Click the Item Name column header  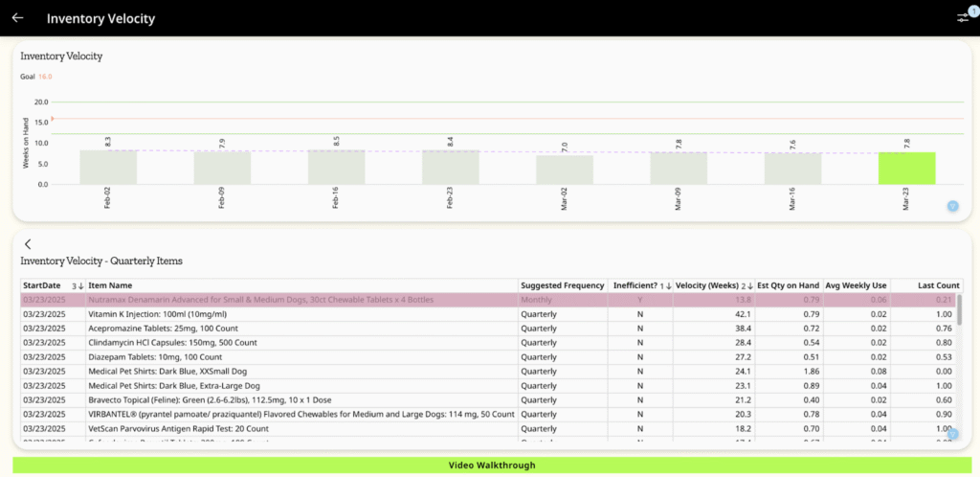click(x=110, y=285)
